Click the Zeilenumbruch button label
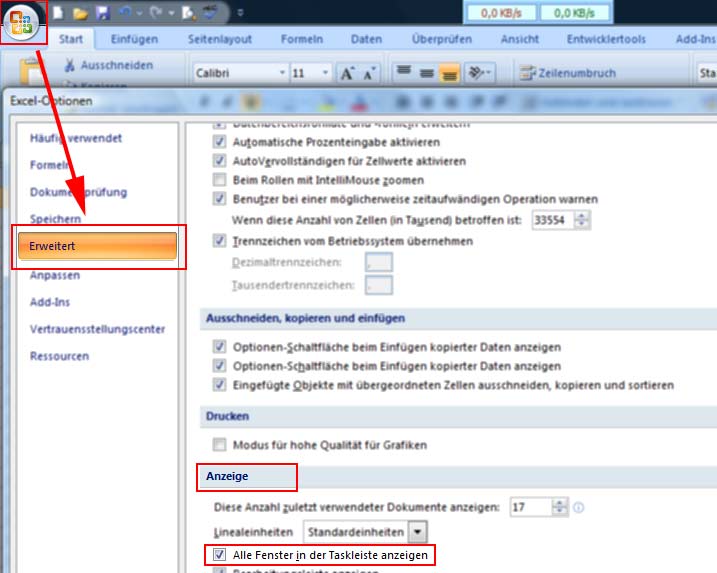 577,73
